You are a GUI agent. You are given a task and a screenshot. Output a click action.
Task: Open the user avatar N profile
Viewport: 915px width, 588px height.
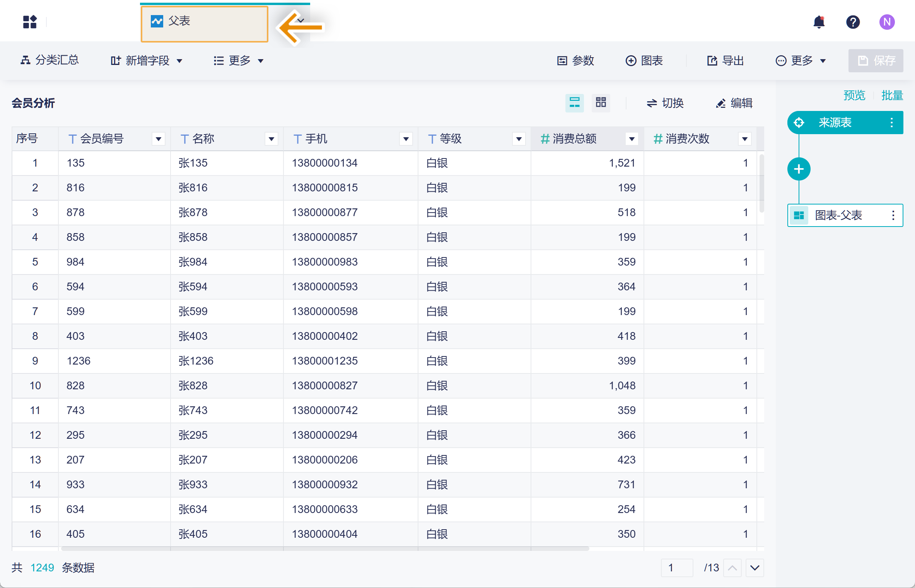pos(887,22)
